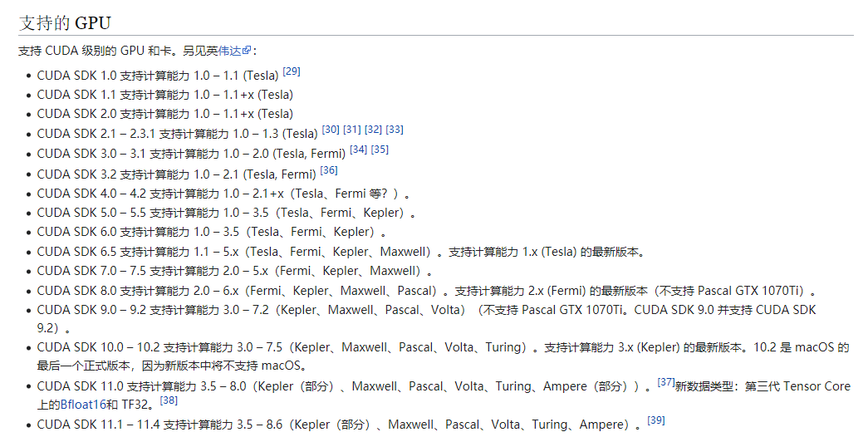Click the CUDA SDK 1.1 list entry

165,95
